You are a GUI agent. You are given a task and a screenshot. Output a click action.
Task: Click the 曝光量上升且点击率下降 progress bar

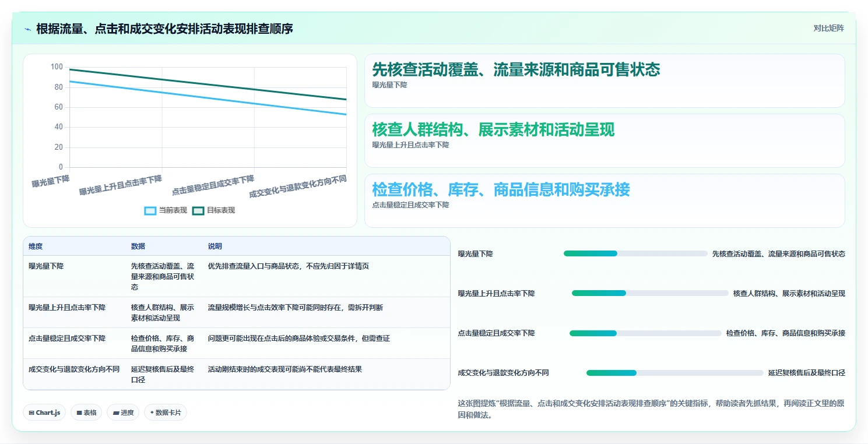click(x=650, y=293)
